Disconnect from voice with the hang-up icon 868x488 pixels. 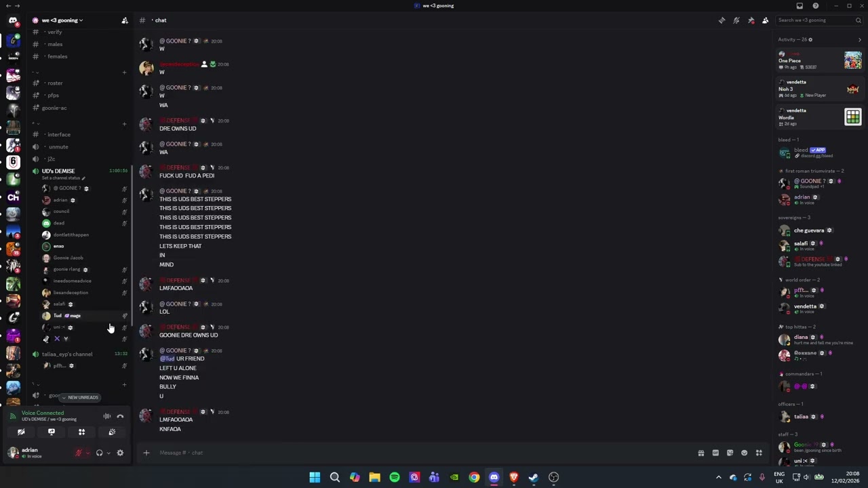[120, 416]
